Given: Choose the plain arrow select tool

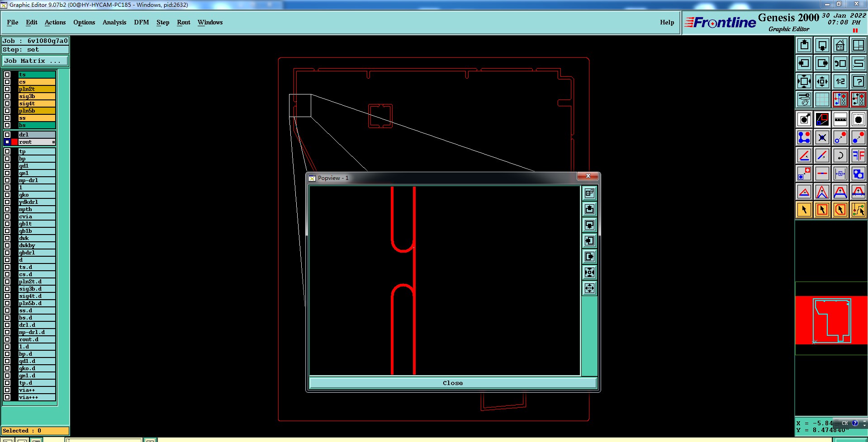Looking at the screenshot, I should [x=804, y=210].
